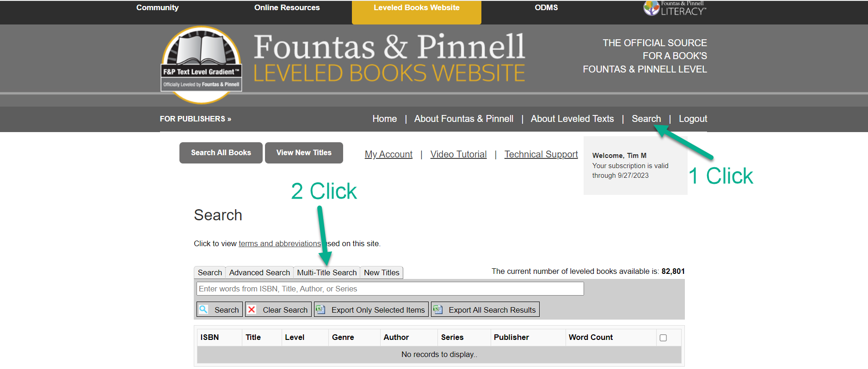This screenshot has width=868, height=369.
Task: Open the Video Tutorial link
Action: point(458,154)
